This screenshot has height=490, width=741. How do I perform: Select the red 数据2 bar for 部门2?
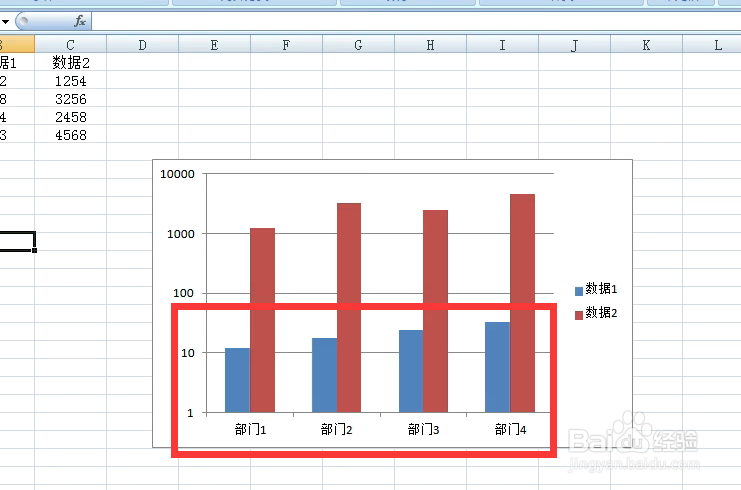[349, 308]
